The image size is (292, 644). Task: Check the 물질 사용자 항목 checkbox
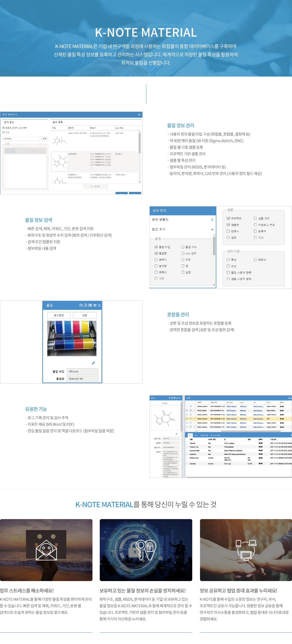[x=228, y=272]
